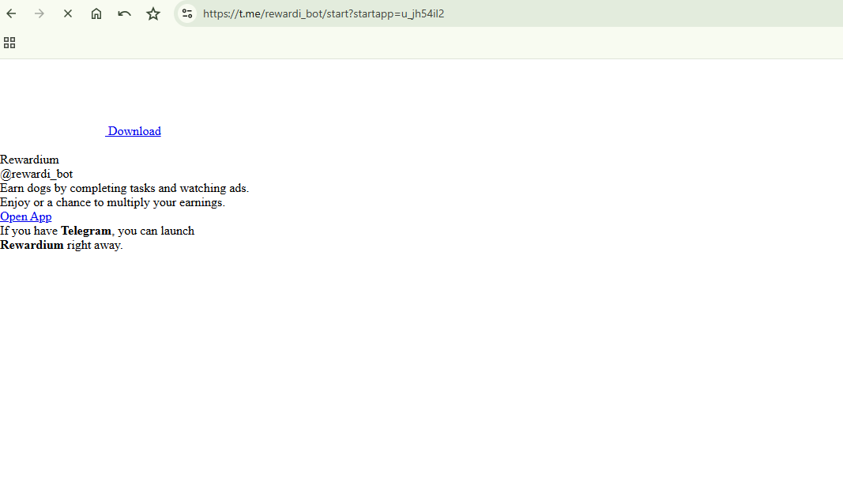The height and width of the screenshot is (504, 843).
Task: Click the forward navigation arrow
Action: [40, 13]
